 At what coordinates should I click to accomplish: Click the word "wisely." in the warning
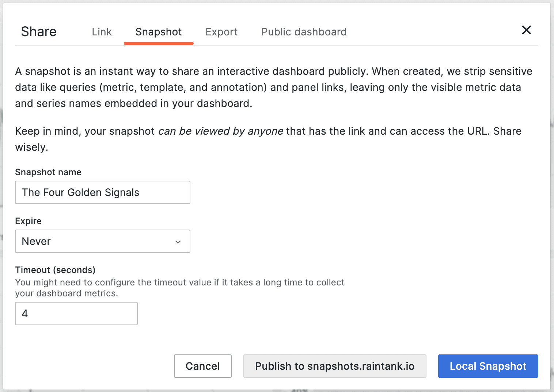[x=31, y=147]
